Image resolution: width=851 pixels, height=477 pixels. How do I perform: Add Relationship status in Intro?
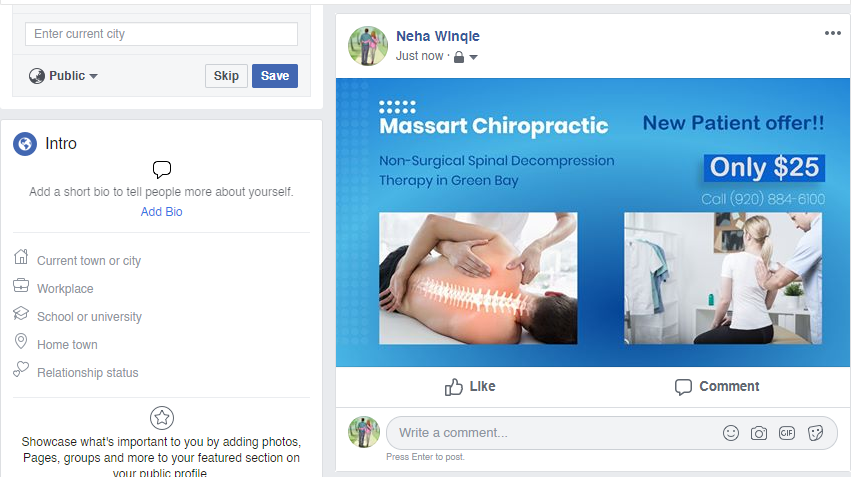[88, 373]
